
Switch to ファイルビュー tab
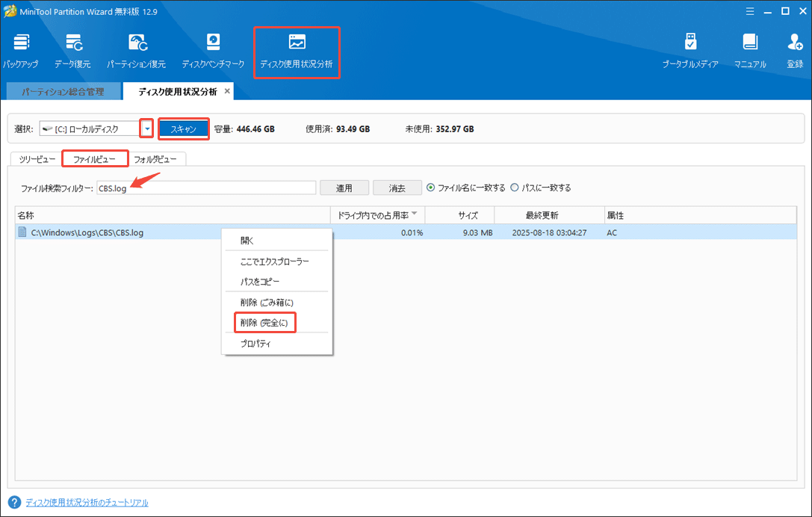[94, 159]
